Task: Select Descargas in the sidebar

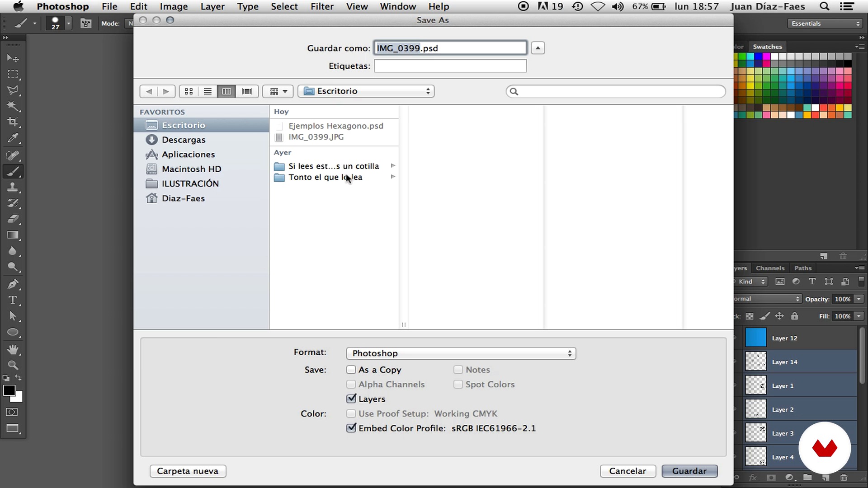Action: tap(184, 140)
